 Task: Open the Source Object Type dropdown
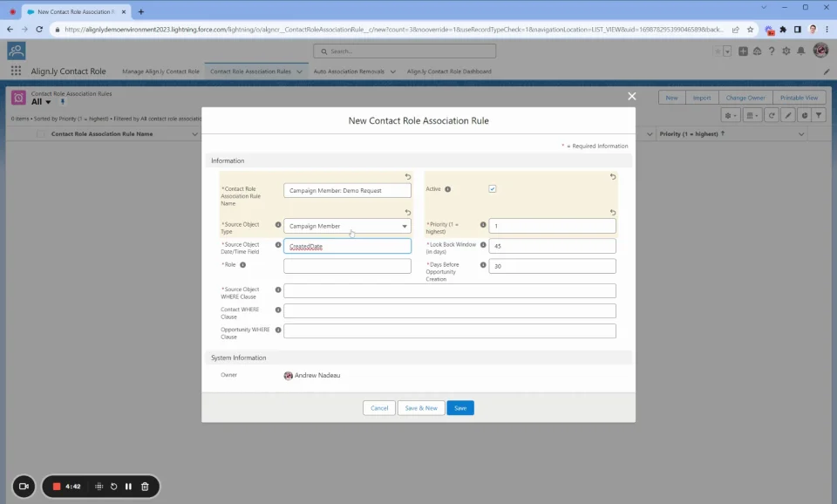[347, 226]
